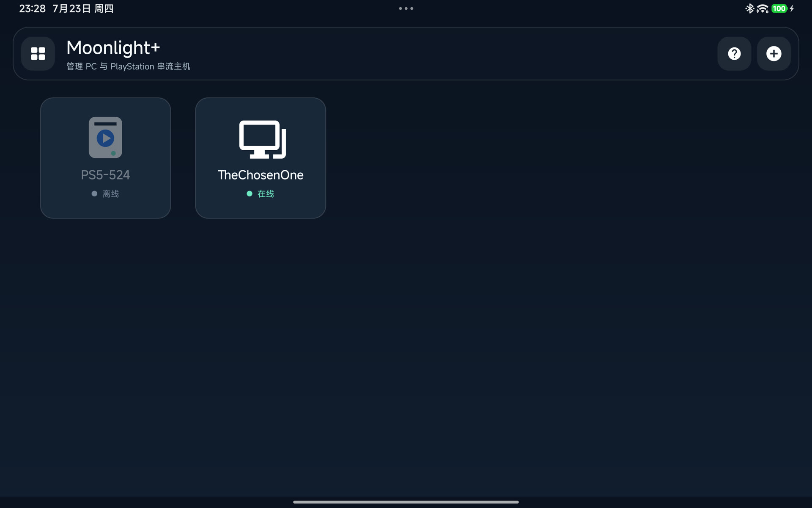
Task: Tap the 23:28 clock in status bar
Action: pyautogui.click(x=32, y=8)
